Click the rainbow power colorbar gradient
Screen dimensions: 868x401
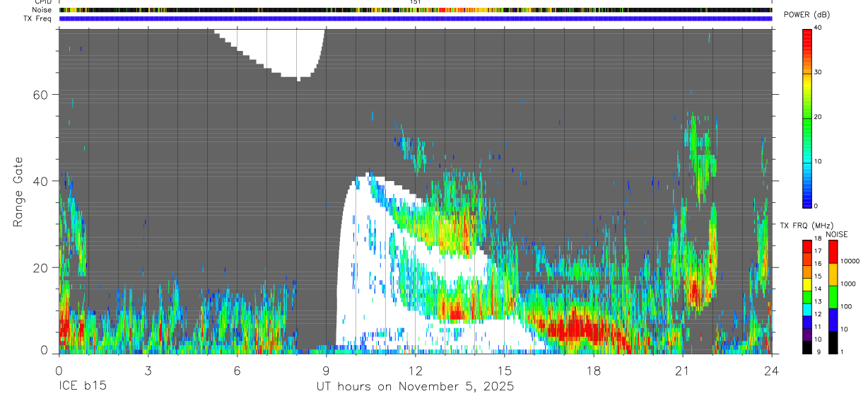tap(807, 117)
